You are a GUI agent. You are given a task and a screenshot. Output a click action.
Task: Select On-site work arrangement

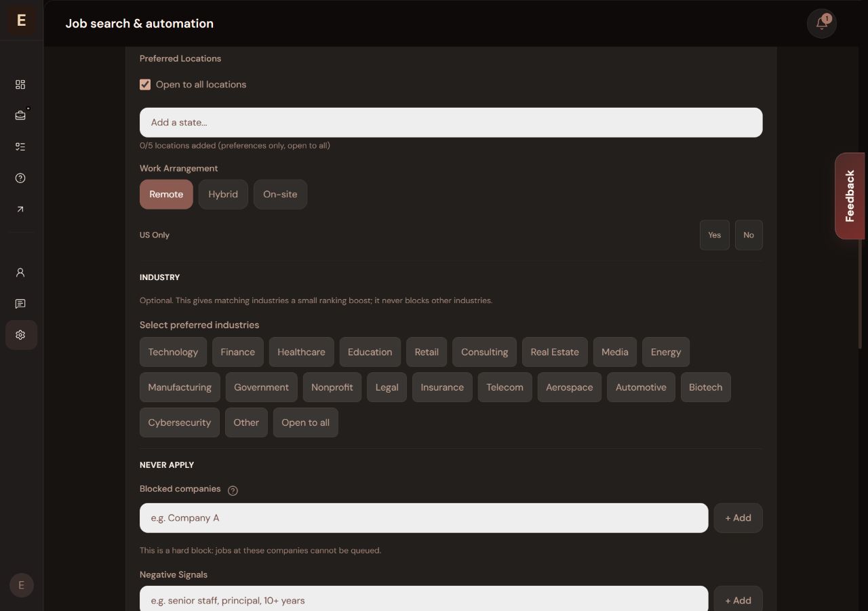tap(280, 195)
